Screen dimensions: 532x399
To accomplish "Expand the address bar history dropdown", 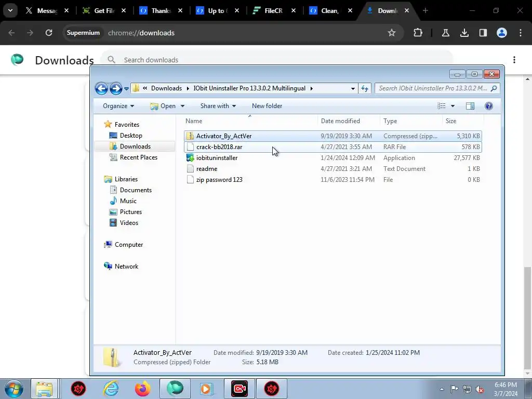I will [353, 88].
